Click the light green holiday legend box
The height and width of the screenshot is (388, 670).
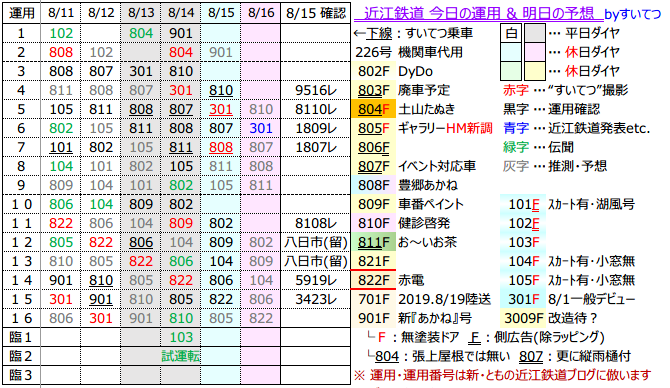coord(511,71)
